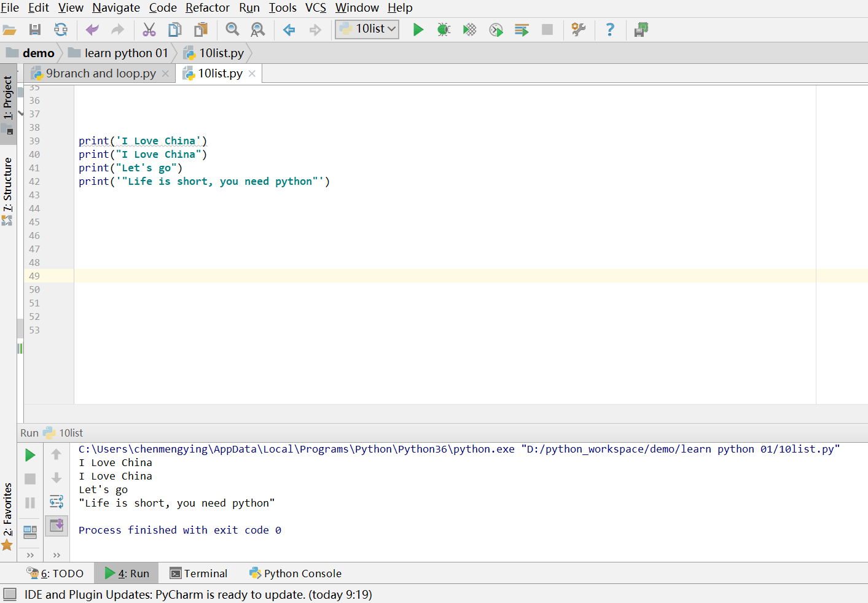Expand more actions under Scroll to End icon
The height and width of the screenshot is (603, 868).
coord(57,555)
